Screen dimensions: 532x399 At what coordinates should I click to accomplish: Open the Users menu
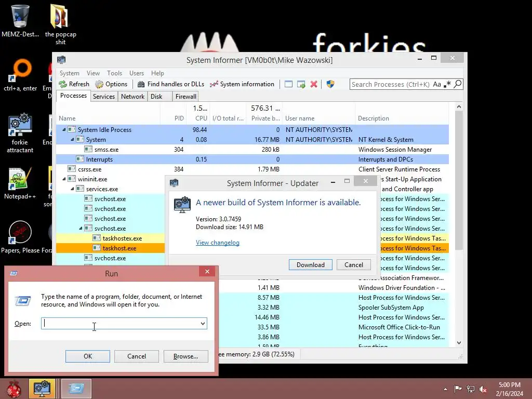[x=137, y=73]
